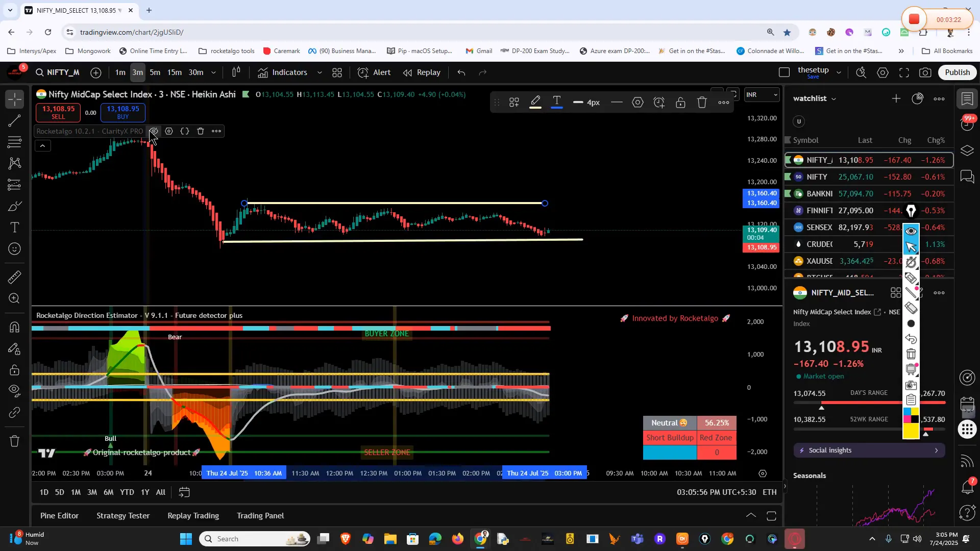Toggle lock all drawing tools
Screen dimensions: 980x551
[15, 370]
